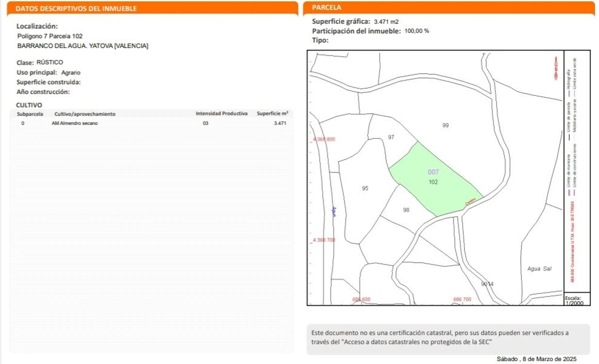The image size is (599, 364).
Task: Click the 9014 label on map
Action: tap(487, 284)
